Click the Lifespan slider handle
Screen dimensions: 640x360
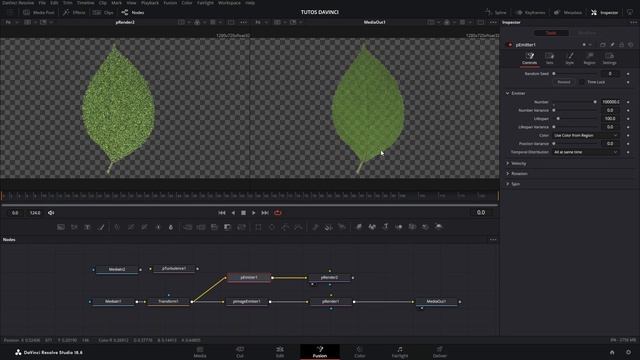(x=558, y=119)
